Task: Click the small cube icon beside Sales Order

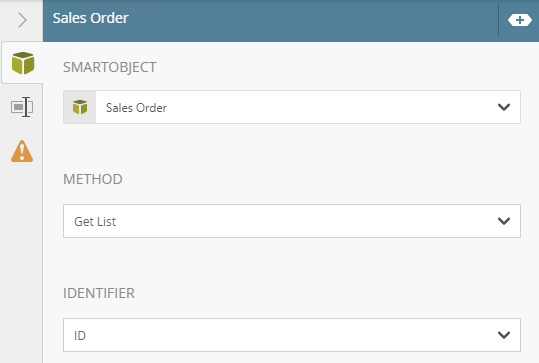Action: 80,107
